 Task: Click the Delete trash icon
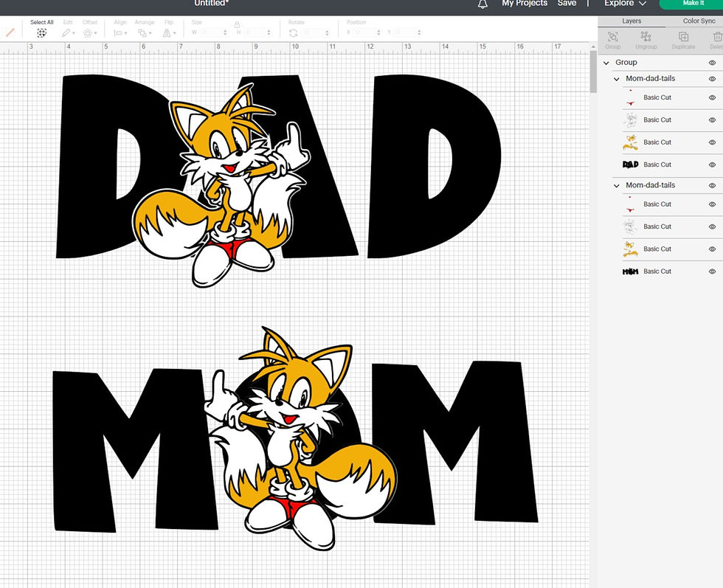[717, 37]
